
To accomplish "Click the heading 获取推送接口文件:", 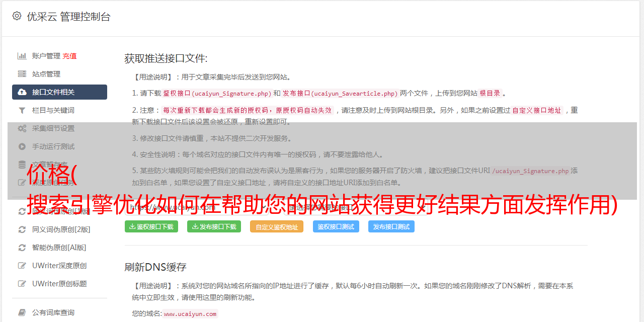I will click(x=166, y=58).
